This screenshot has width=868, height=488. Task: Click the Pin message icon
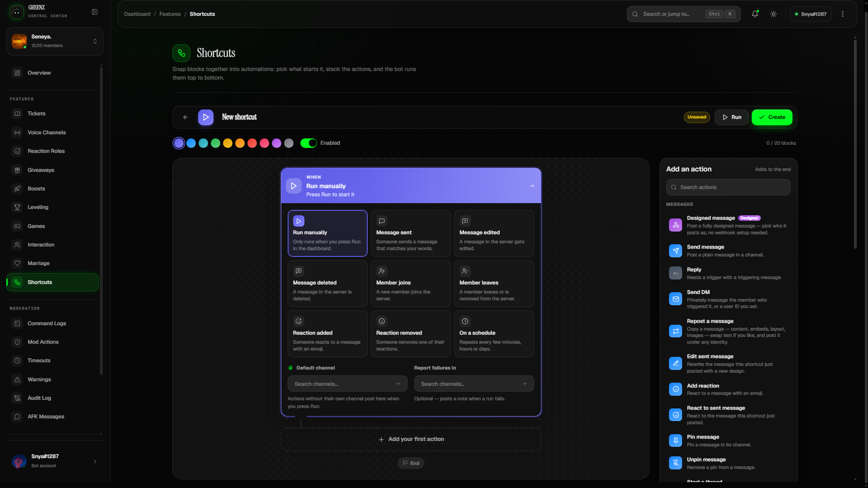pos(675,441)
